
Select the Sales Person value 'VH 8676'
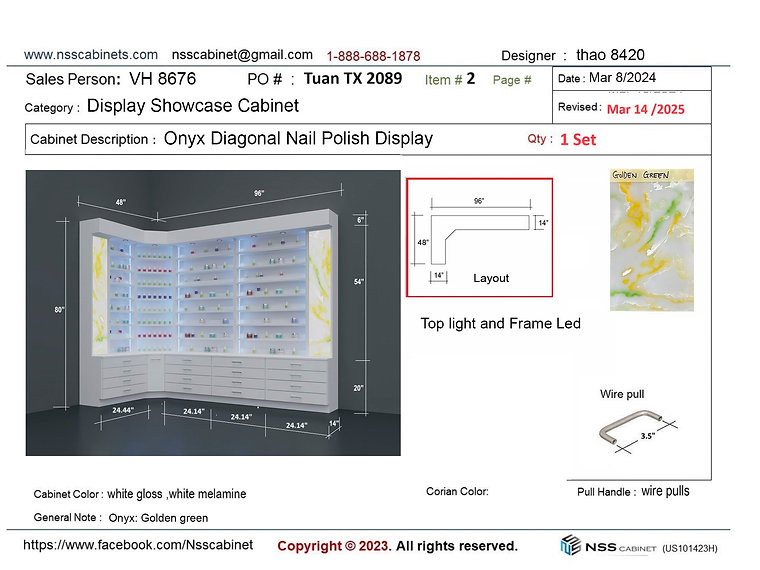pos(162,79)
